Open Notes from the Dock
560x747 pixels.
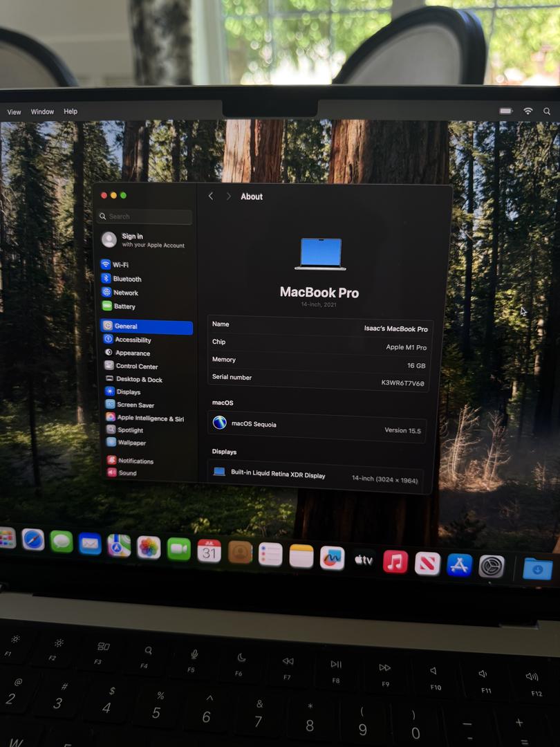tap(301, 556)
